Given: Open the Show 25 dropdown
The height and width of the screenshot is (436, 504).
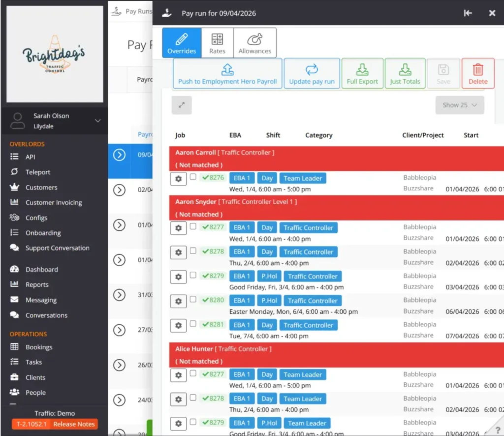Looking at the screenshot, I should (x=459, y=105).
